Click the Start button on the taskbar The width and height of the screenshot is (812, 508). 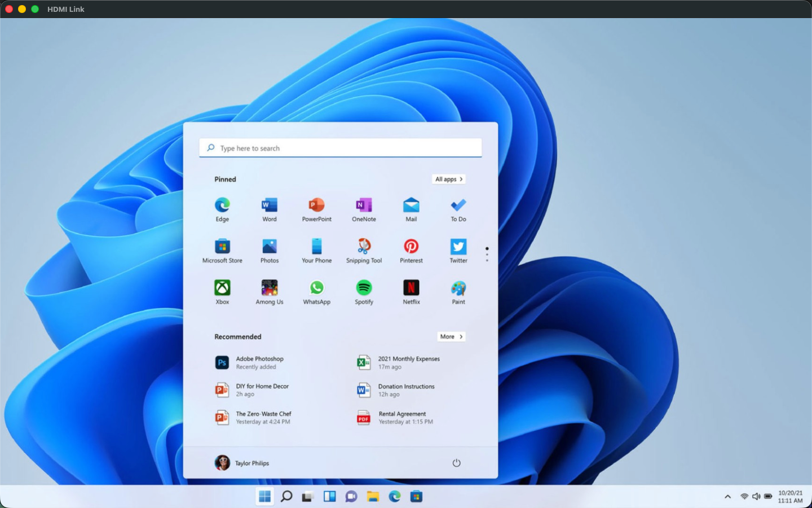(264, 497)
